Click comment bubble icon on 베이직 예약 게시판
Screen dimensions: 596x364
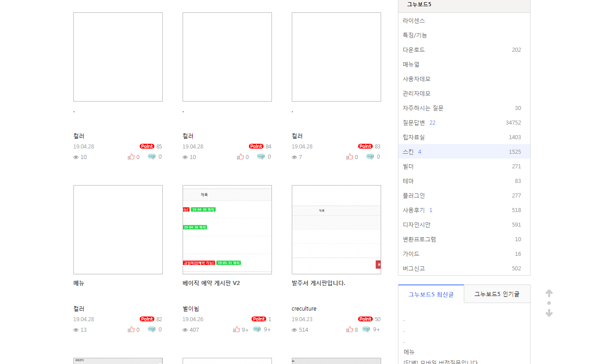[257, 330]
